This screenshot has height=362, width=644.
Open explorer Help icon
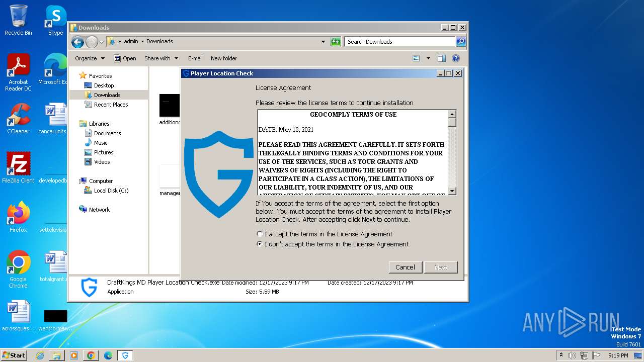[456, 58]
